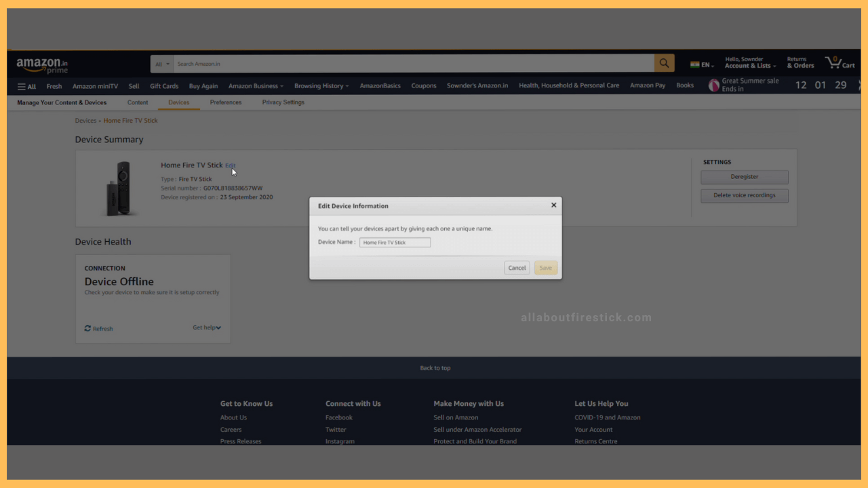Open the Privacy Settings tab
Viewport: 868px width, 488px height.
(283, 102)
